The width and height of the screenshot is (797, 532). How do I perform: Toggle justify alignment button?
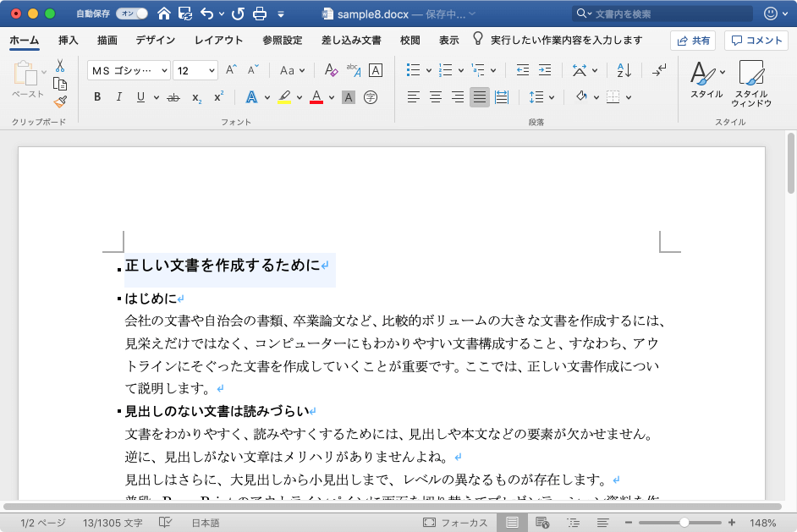point(480,97)
